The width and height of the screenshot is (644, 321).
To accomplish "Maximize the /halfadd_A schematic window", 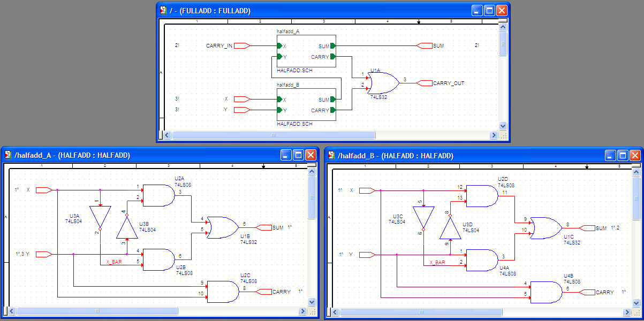I will click(298, 155).
